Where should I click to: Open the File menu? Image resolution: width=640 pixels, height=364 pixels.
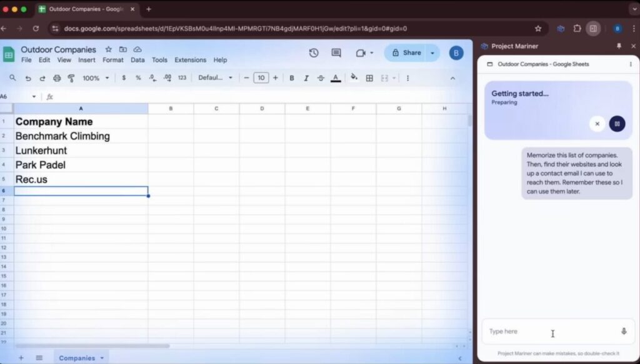coord(26,60)
